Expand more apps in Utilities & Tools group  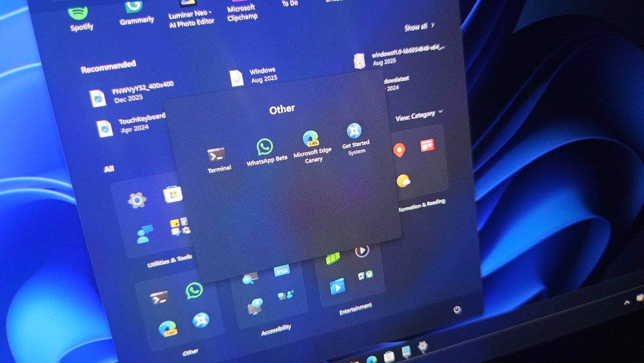pyautogui.click(x=179, y=227)
